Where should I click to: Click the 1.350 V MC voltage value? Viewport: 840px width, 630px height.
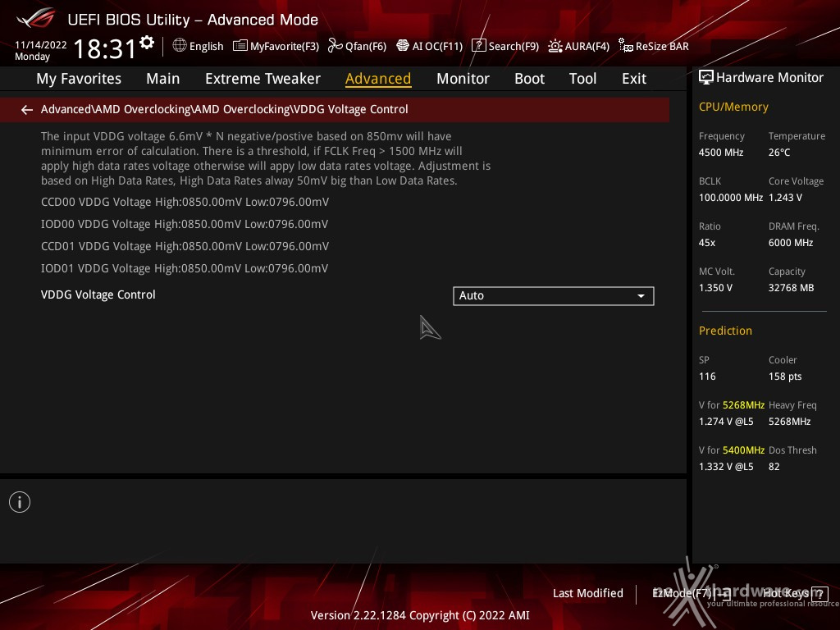[715, 288]
